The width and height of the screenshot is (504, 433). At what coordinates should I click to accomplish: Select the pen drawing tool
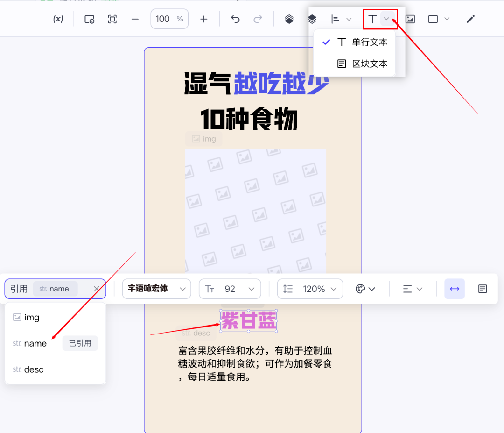coord(470,19)
